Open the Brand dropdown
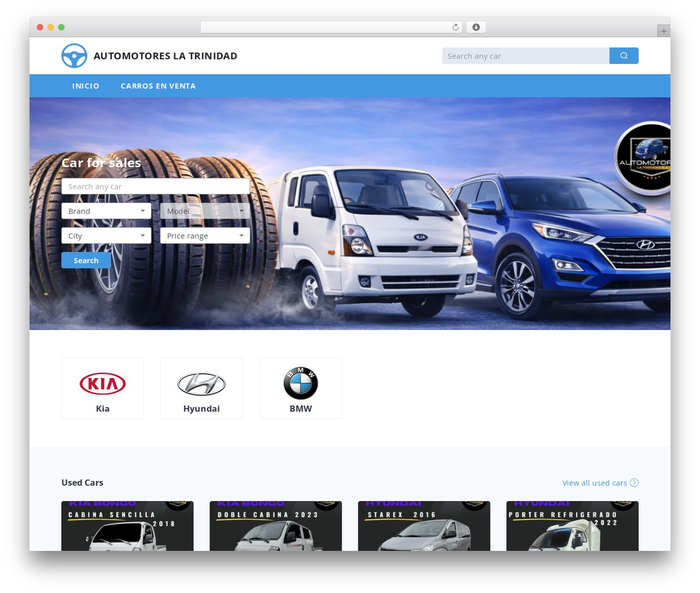Viewport: 700px width, 593px height. click(x=107, y=211)
